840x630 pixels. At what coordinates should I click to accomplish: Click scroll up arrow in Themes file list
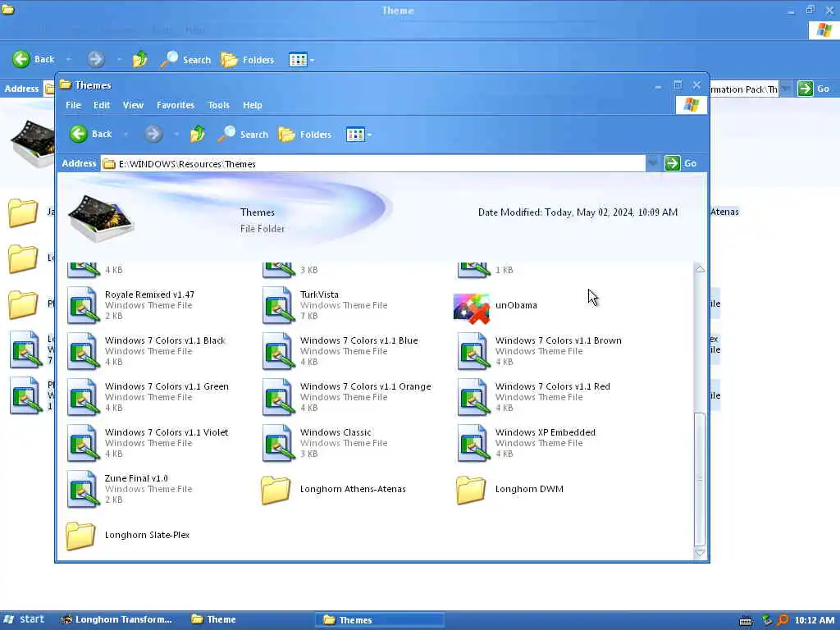(700, 269)
